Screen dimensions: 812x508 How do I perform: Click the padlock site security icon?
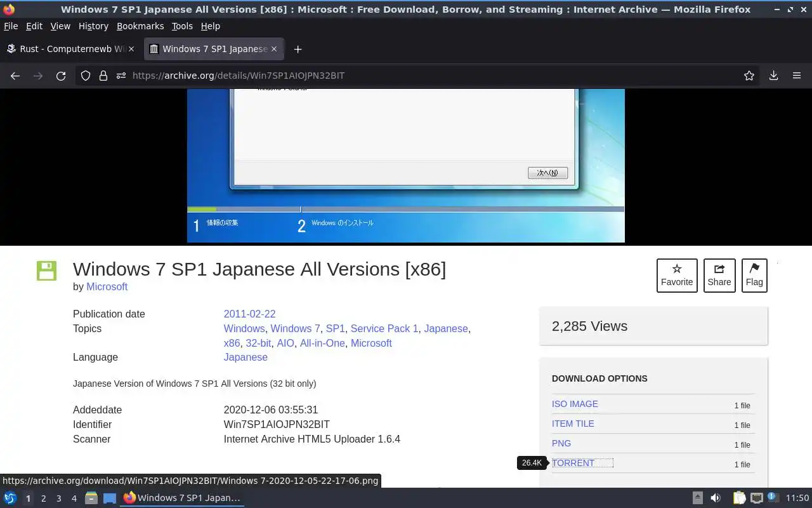click(103, 76)
